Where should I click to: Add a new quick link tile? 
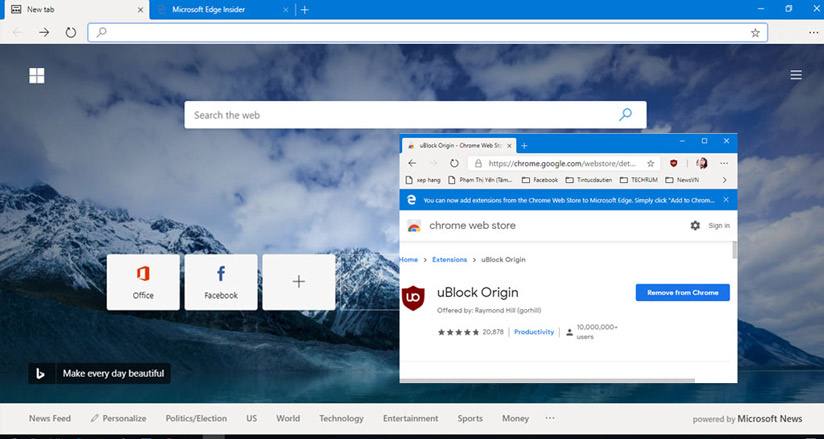[298, 282]
